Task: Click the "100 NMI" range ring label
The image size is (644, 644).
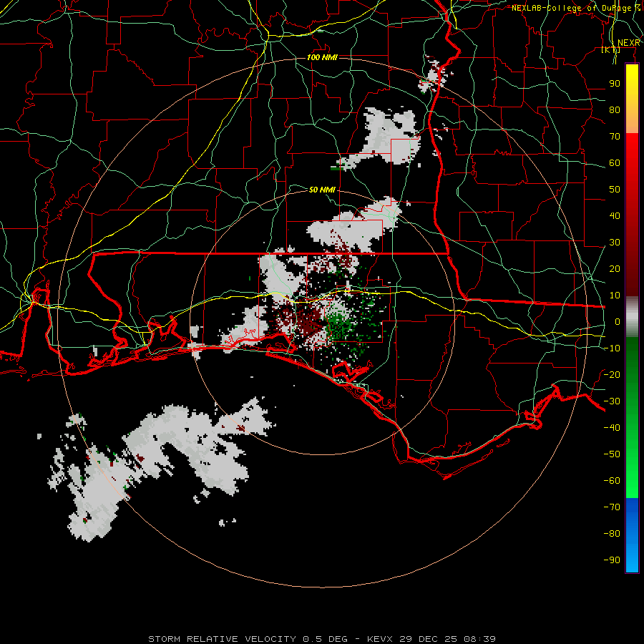Action: [322, 57]
